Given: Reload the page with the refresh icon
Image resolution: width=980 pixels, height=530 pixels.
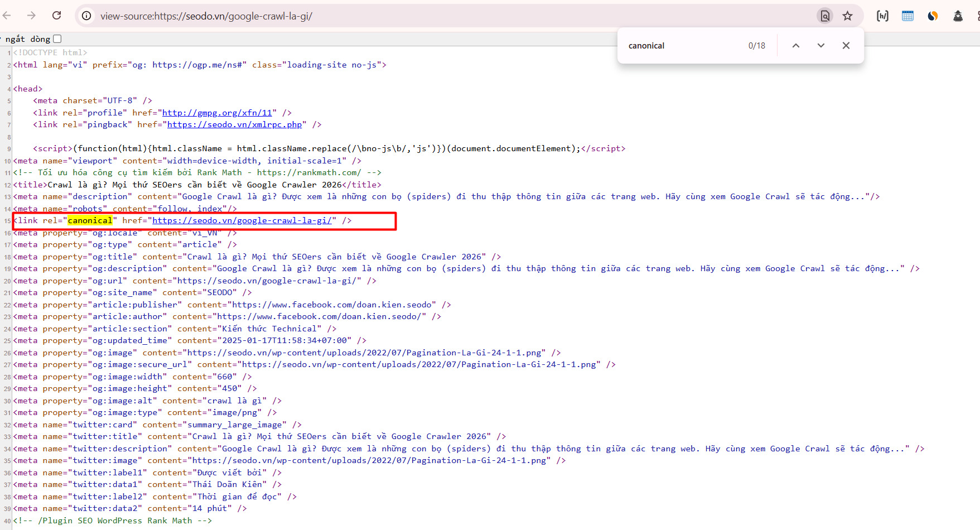Looking at the screenshot, I should click(57, 16).
